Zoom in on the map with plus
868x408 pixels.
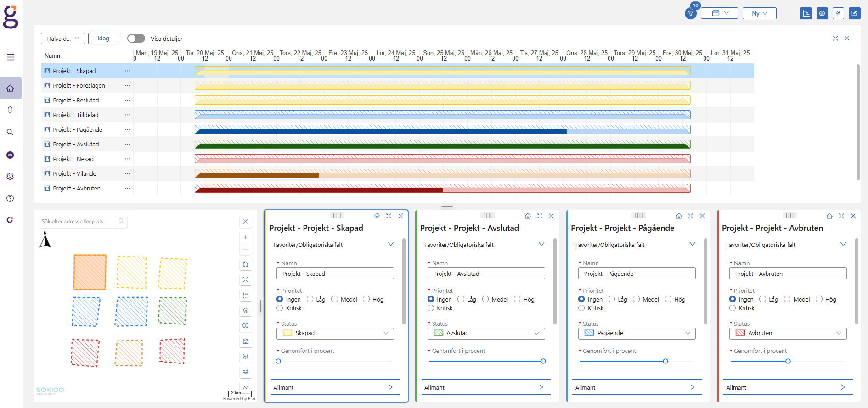[246, 237]
